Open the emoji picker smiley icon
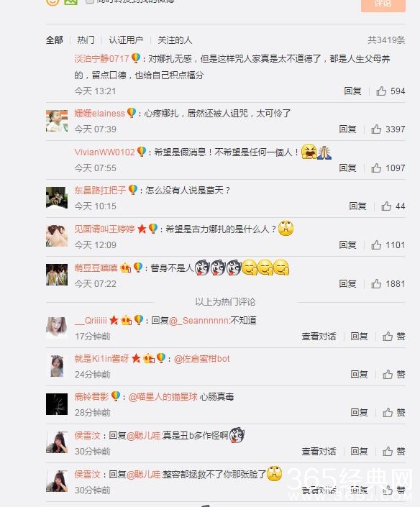This screenshot has width=420, height=507. tap(52, 2)
